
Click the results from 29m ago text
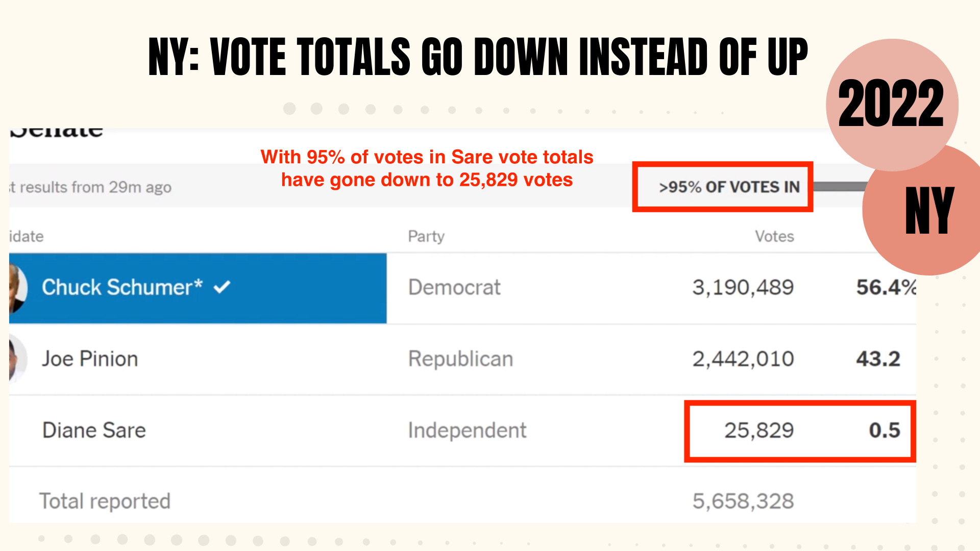click(x=90, y=187)
